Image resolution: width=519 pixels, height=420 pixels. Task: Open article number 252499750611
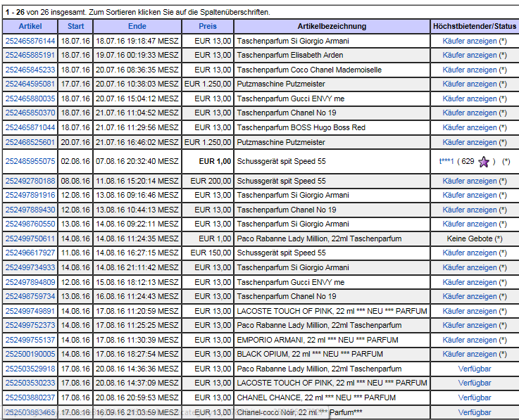[x=30, y=238]
